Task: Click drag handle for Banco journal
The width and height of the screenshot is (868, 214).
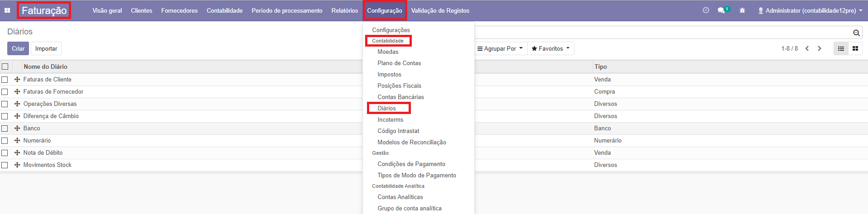Action: tap(17, 128)
